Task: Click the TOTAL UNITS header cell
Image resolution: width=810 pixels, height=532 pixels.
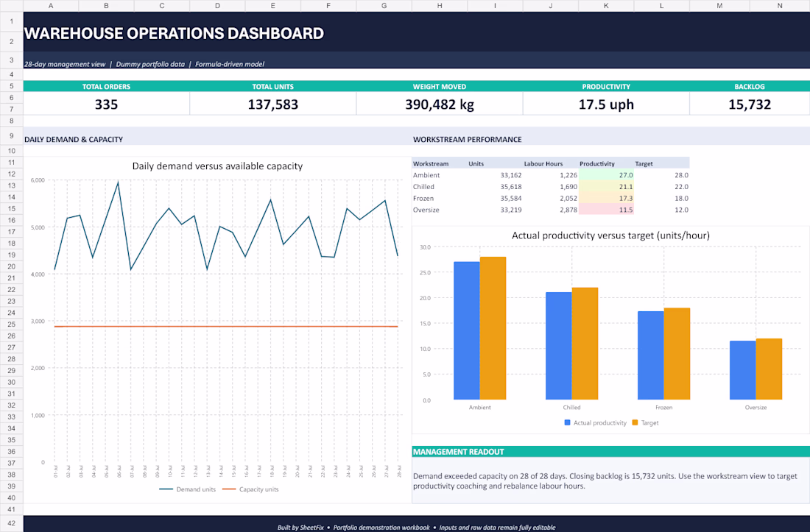Action: [x=272, y=87]
